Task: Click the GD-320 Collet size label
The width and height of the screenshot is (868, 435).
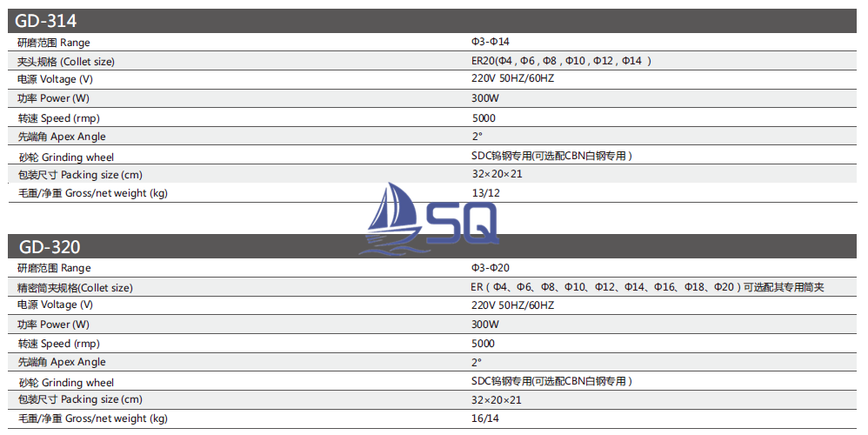Action: tap(76, 288)
